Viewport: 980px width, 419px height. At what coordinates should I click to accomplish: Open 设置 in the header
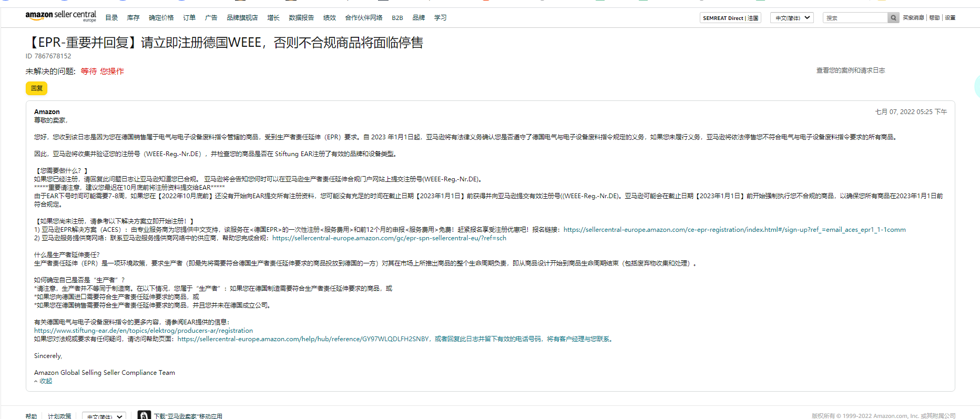950,18
